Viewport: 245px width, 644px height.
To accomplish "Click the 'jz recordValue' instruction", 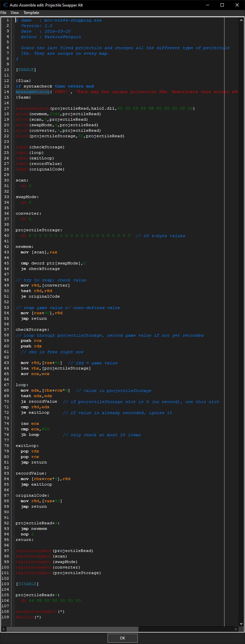I will [x=39, y=402].
